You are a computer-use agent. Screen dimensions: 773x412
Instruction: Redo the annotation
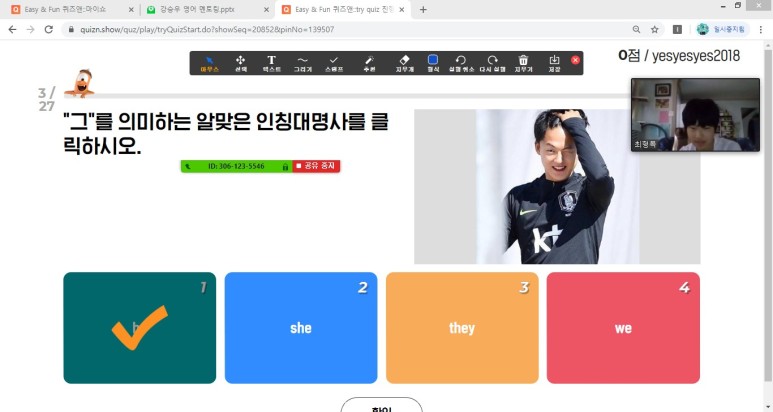[492, 64]
